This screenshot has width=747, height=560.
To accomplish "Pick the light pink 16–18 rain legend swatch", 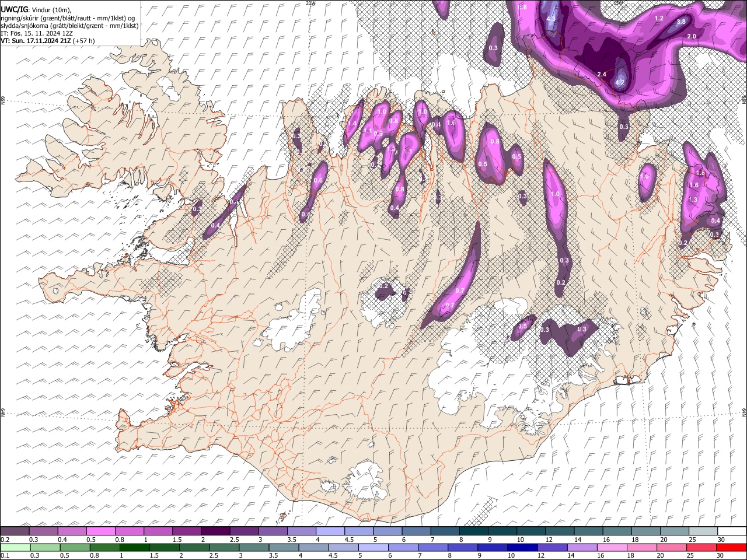I will pos(612,547).
